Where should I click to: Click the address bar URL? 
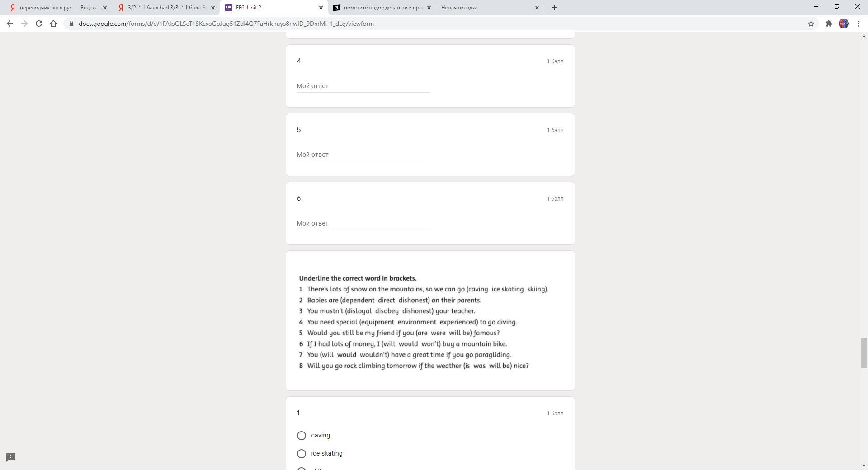click(226, 23)
